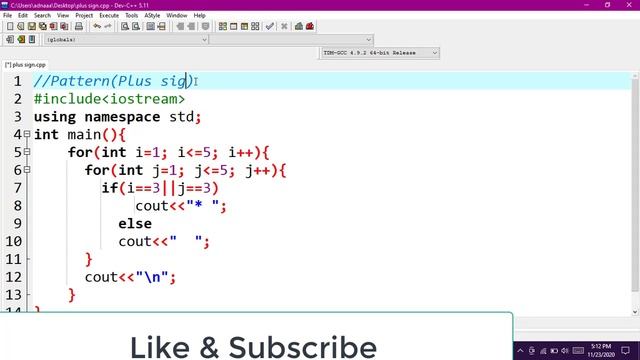Click the 'if(i==3||j==3)' condition line

pos(160,188)
